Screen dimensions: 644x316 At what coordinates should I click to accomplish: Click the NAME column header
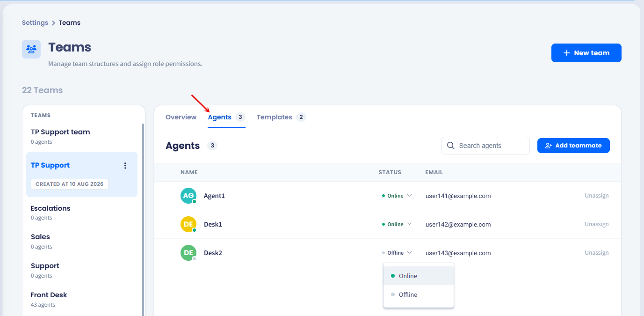click(189, 172)
